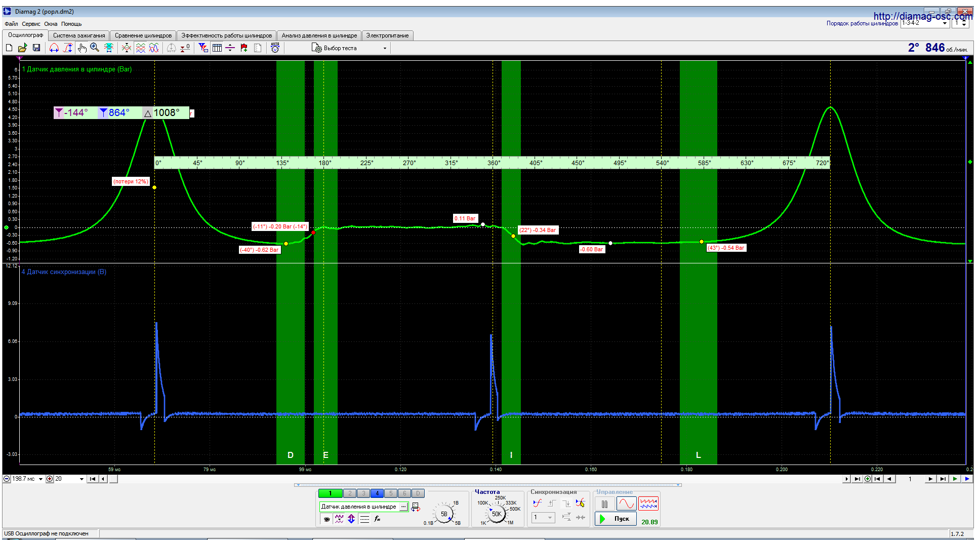Open sensor selection ellipsis button

[x=403, y=507]
